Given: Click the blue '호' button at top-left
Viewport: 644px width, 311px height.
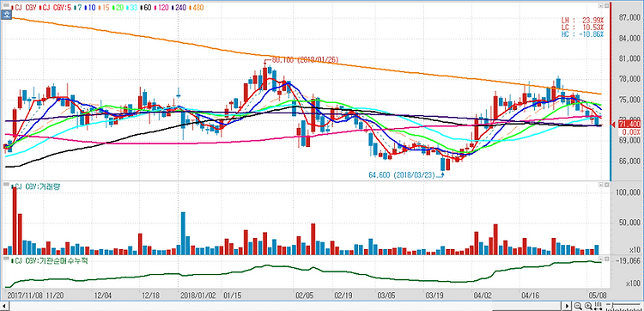Looking at the screenshot, I should pyautogui.click(x=6, y=15).
